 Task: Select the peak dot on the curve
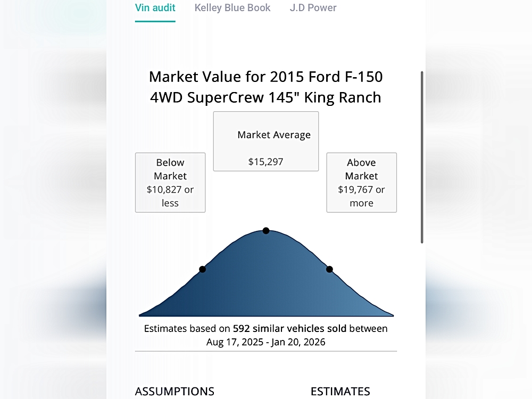pyautogui.click(x=266, y=230)
